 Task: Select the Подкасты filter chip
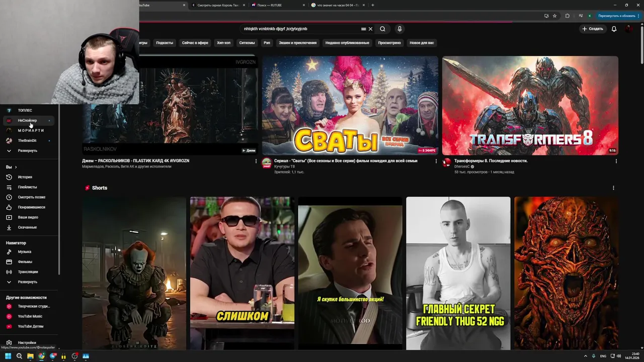[x=165, y=43]
